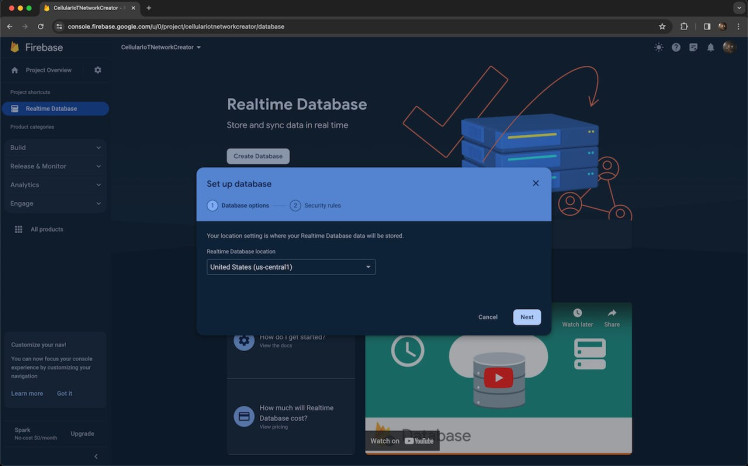Expand the Analytics category
This screenshot has height=466, width=748.
point(55,185)
